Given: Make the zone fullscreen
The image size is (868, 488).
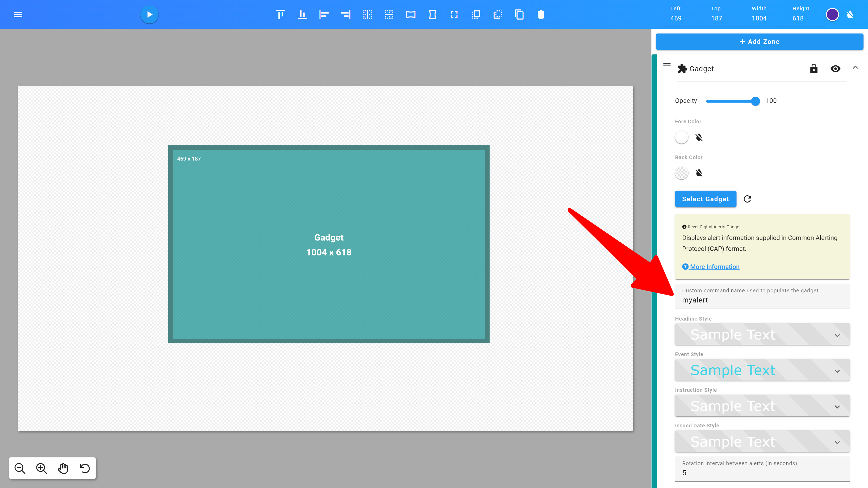Looking at the screenshot, I should click(x=454, y=14).
